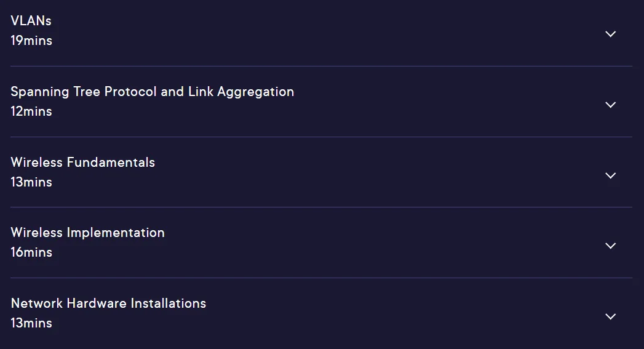This screenshot has height=349, width=644.
Task: Click the 16mins duration label
Action: coord(31,252)
